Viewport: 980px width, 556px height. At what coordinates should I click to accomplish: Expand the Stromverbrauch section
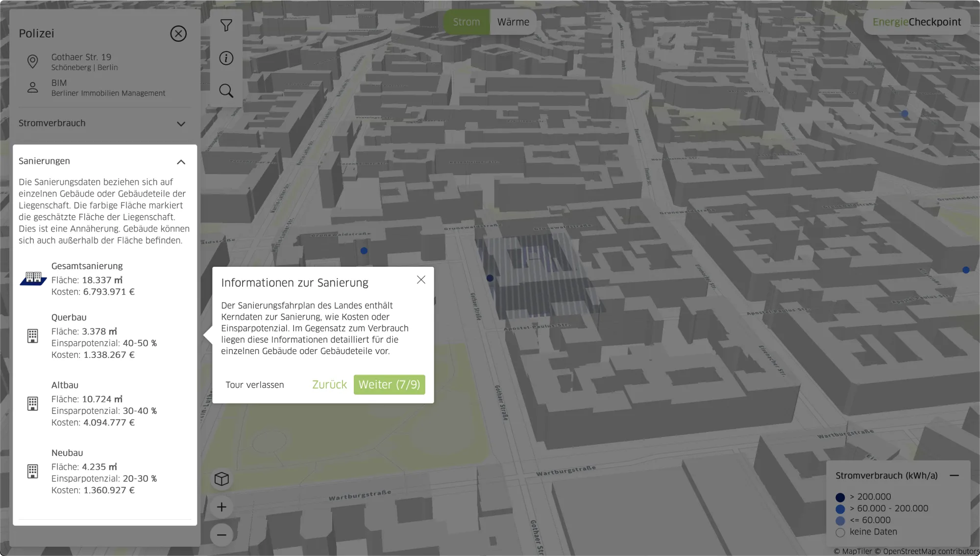pyautogui.click(x=181, y=124)
